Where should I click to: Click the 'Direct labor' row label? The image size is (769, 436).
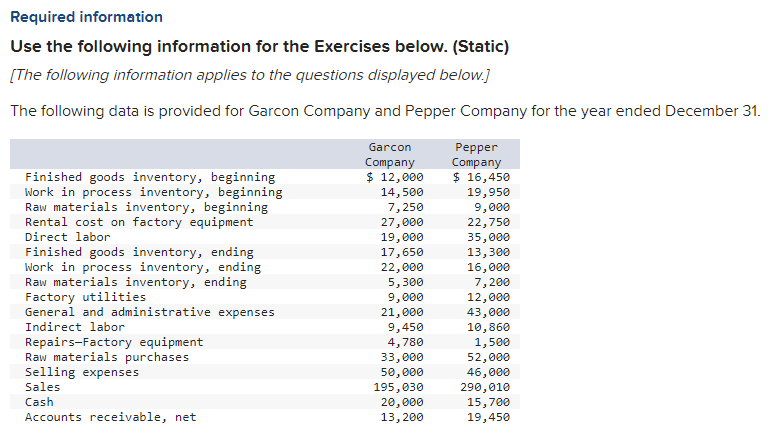click(x=68, y=237)
